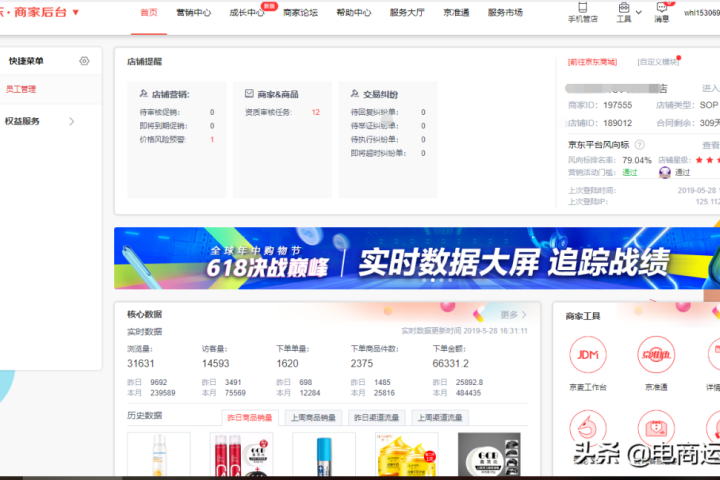720x480 pixels.
Task: Select 员工管理 in quick menu
Action: 21,89
